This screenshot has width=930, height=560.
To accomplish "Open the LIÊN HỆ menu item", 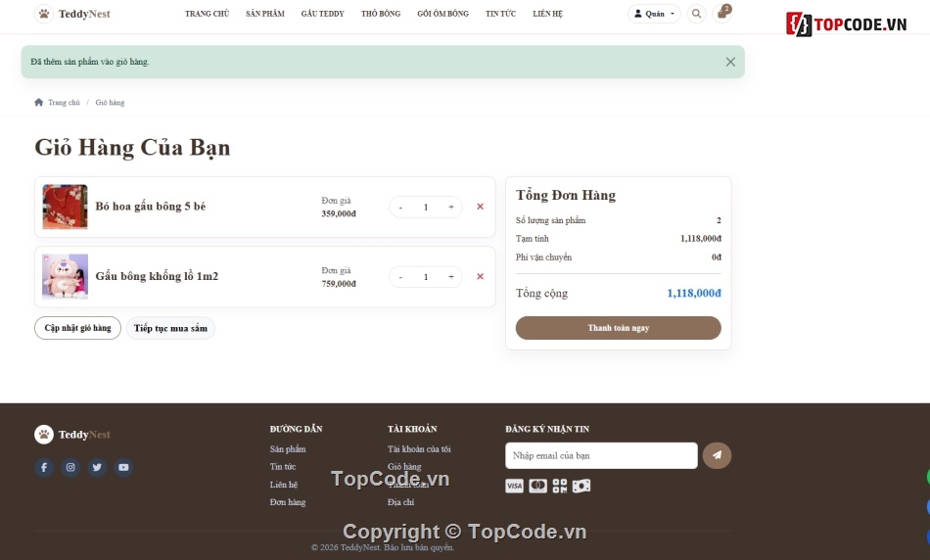I will [547, 14].
